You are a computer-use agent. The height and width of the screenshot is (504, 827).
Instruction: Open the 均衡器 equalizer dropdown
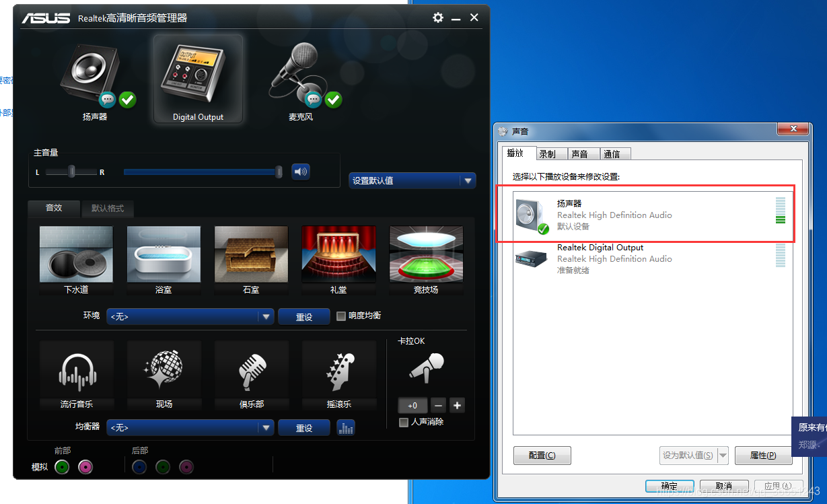tap(190, 427)
